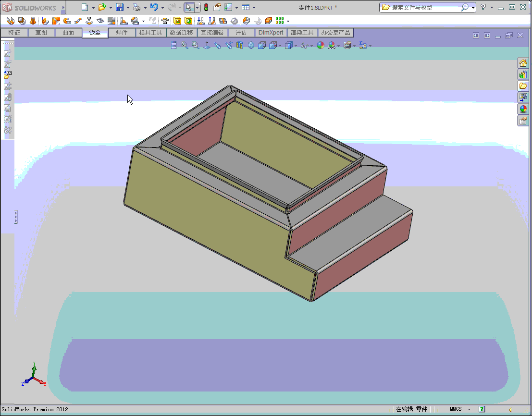
Task: Save the part with the floppy icon
Action: pyautogui.click(x=120, y=7)
